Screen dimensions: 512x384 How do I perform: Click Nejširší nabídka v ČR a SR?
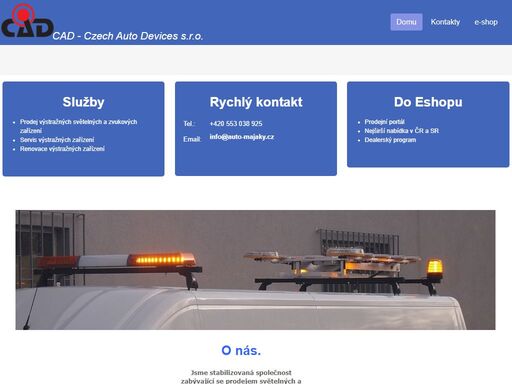point(401,131)
